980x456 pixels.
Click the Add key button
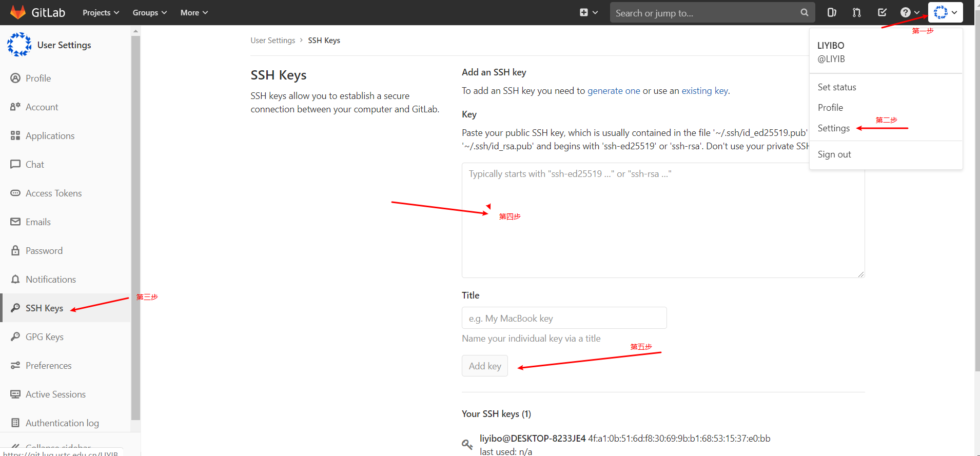tap(484, 366)
